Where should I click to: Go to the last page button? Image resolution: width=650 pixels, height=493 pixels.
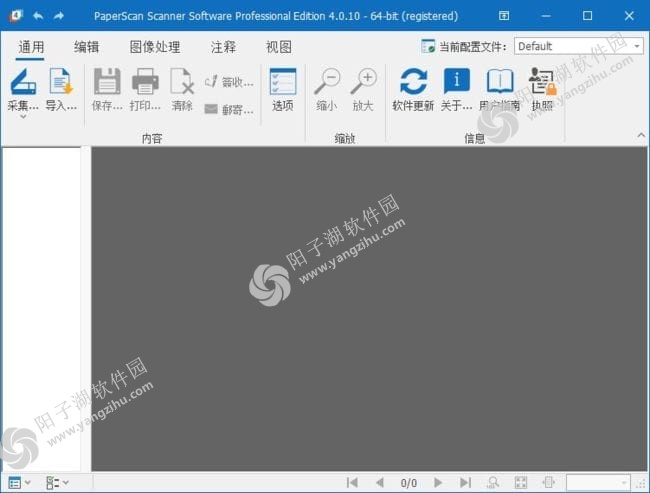466,482
